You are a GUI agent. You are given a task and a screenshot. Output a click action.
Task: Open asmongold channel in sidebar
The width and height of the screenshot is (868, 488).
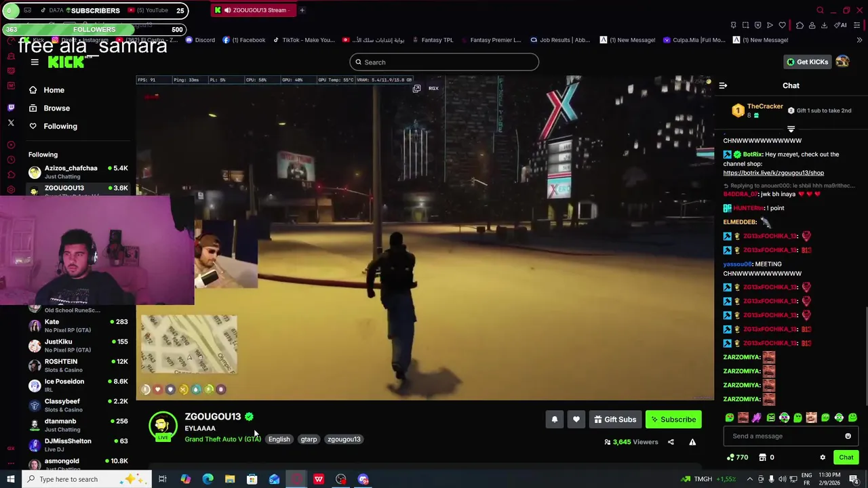[77, 464]
